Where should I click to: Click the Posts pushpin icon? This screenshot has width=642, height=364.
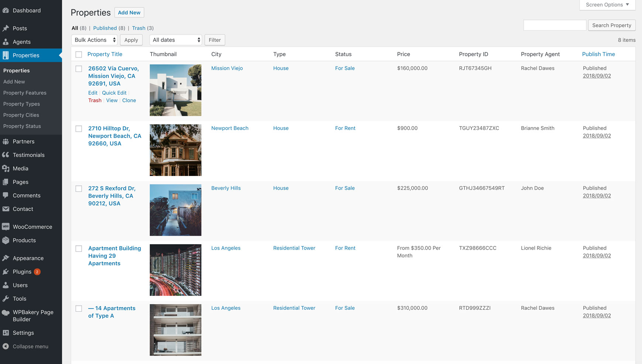(6, 28)
